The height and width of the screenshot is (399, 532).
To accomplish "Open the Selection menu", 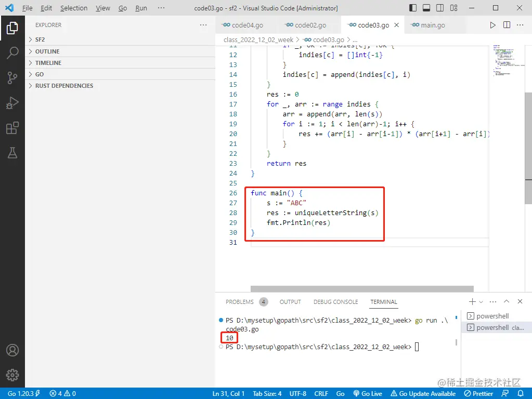I will pyautogui.click(x=74, y=8).
